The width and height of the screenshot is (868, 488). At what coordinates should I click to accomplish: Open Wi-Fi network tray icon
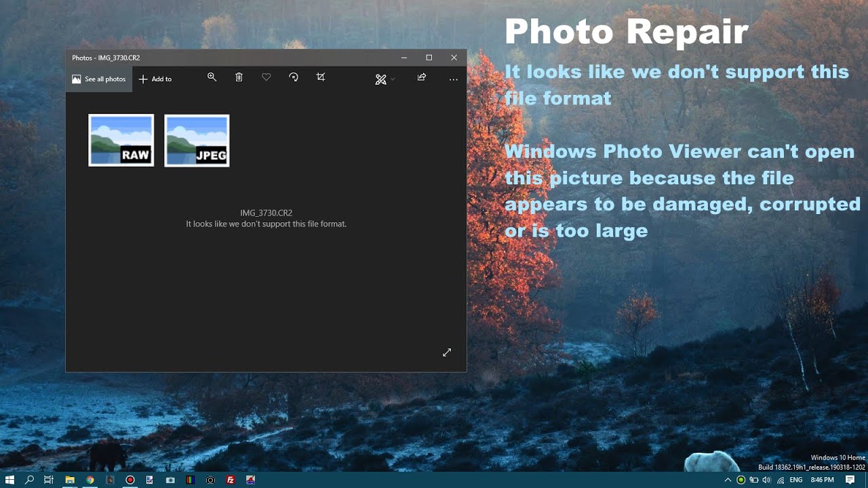(780, 480)
